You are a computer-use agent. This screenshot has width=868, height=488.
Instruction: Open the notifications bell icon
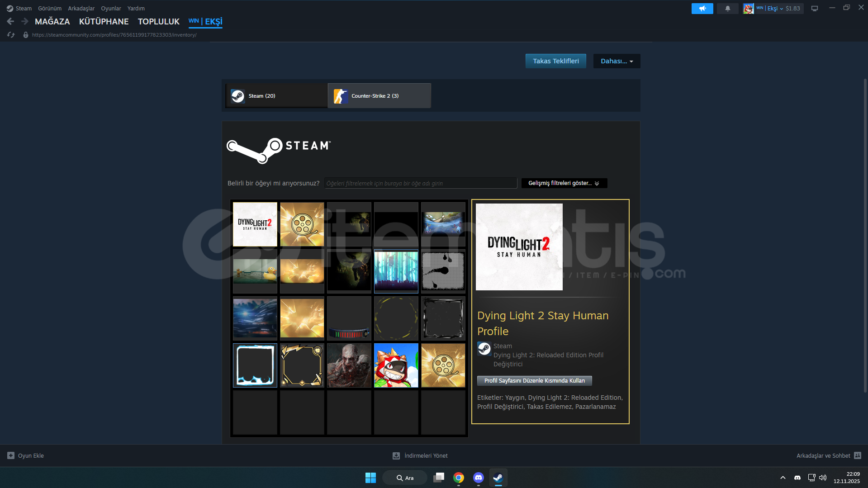[727, 9]
